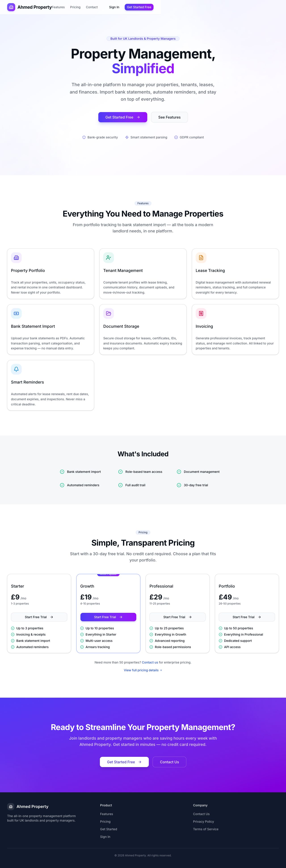
Task: Start free trial for the Growth plan
Action: click(x=108, y=617)
